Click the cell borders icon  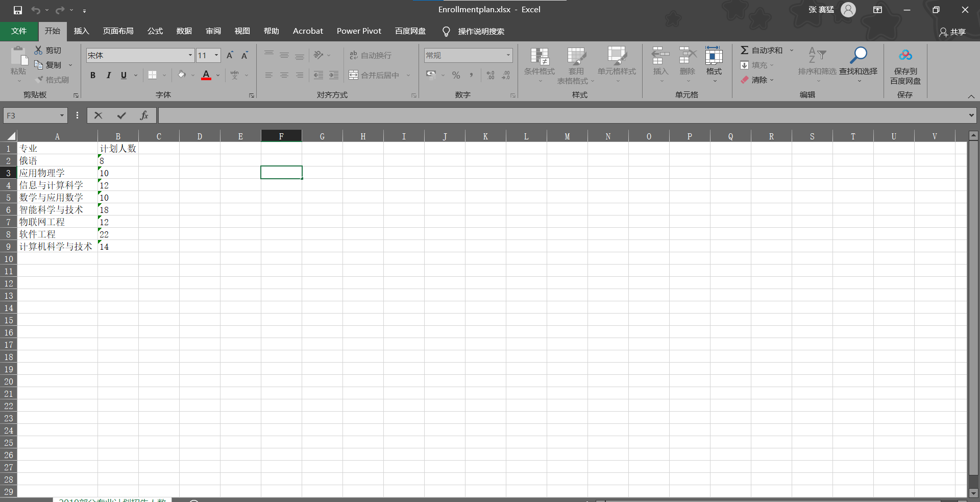point(152,75)
